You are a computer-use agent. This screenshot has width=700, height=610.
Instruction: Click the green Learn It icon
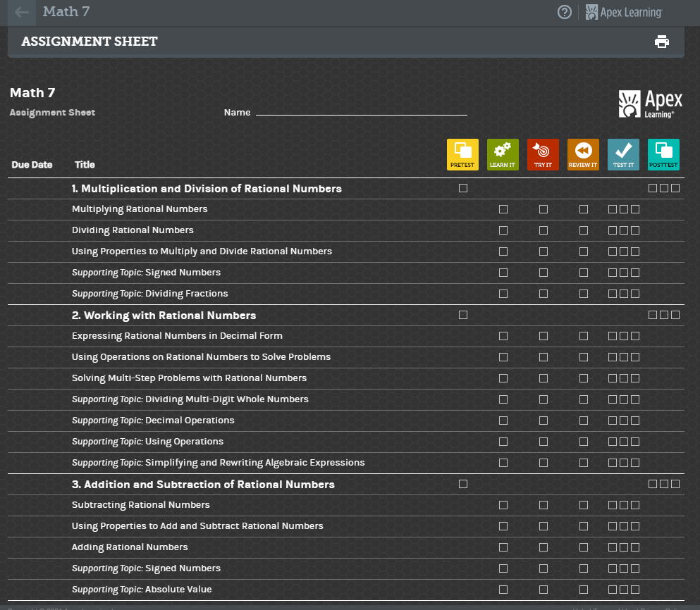pos(503,154)
